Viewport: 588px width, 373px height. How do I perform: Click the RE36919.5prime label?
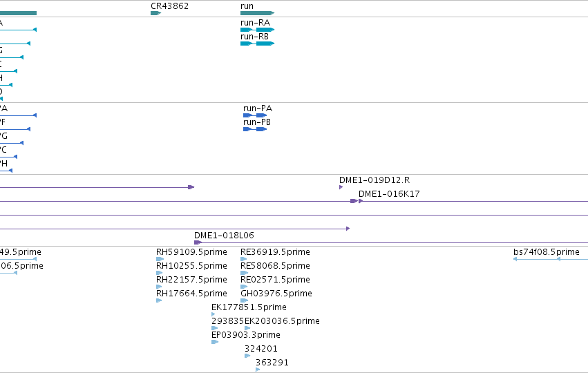click(x=275, y=252)
